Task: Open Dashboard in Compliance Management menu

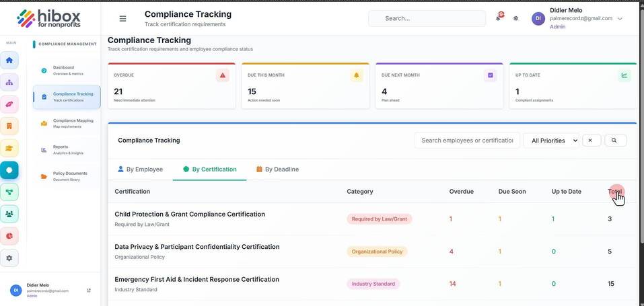Action: tap(67, 70)
